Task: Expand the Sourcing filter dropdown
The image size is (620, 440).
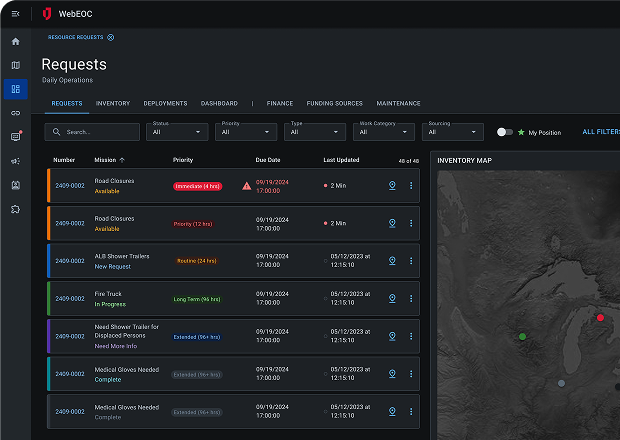Action: 454,132
